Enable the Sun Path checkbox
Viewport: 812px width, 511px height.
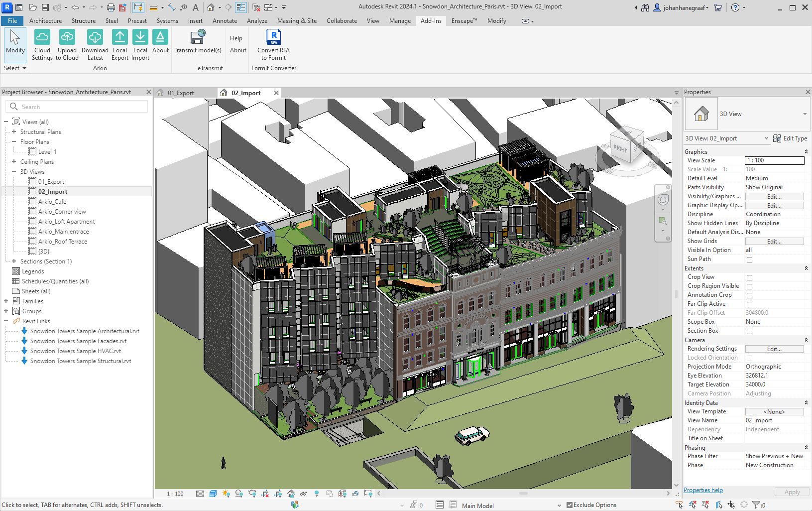pos(749,259)
